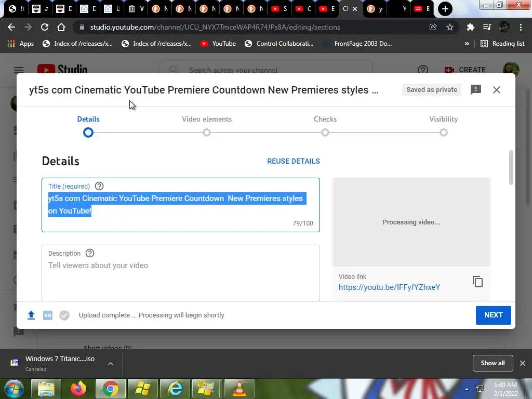Open the Reading list
The height and width of the screenshot is (399, 532).
502,44
